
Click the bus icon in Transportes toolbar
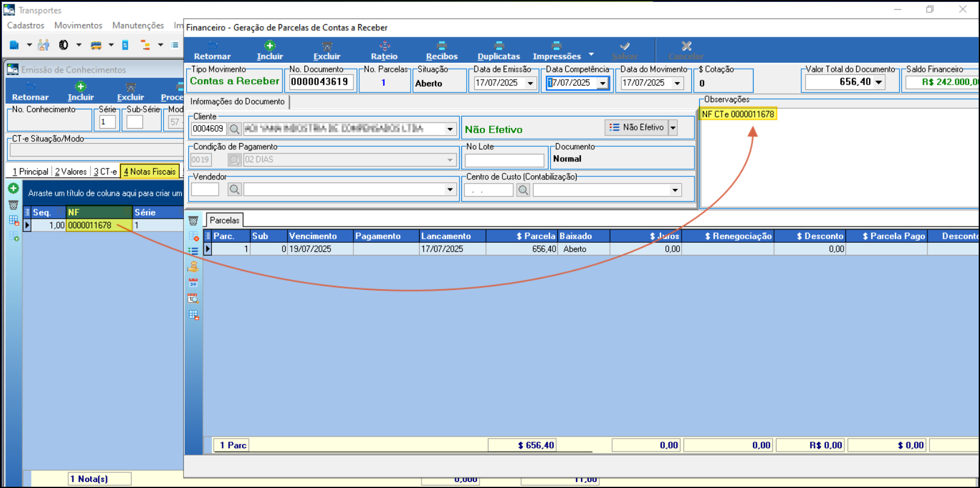click(96, 45)
